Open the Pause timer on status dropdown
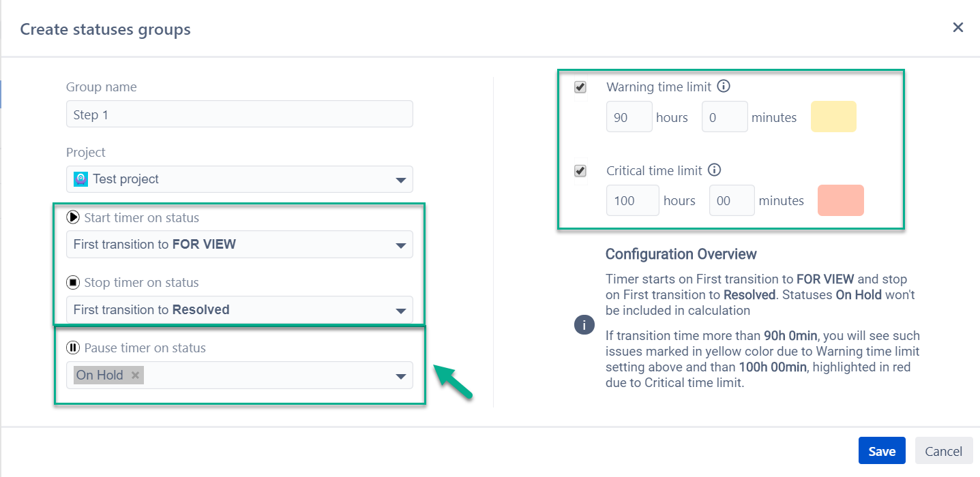This screenshot has height=477, width=980. tap(239, 375)
